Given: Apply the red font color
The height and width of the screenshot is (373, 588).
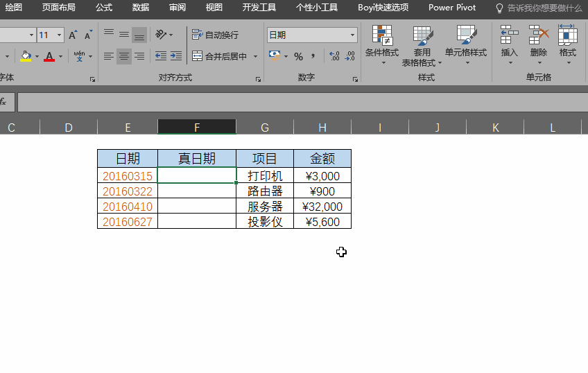Looking at the screenshot, I should [49, 57].
